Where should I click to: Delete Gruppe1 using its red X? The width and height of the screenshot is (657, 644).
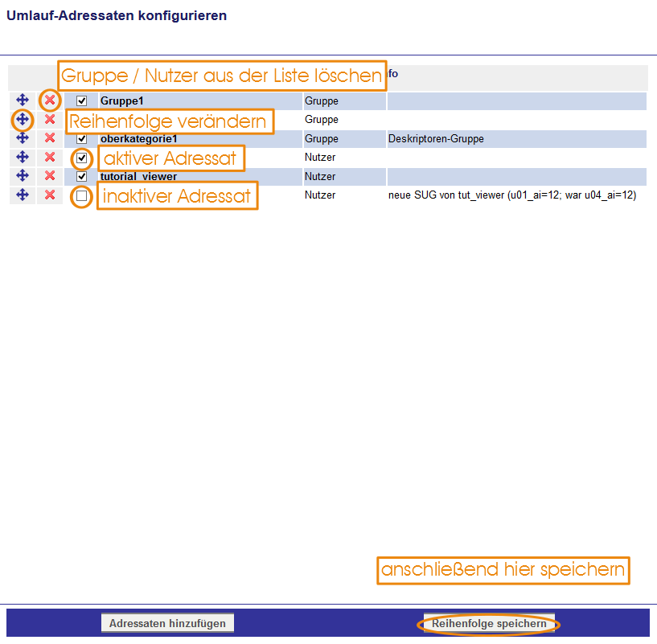click(x=50, y=100)
